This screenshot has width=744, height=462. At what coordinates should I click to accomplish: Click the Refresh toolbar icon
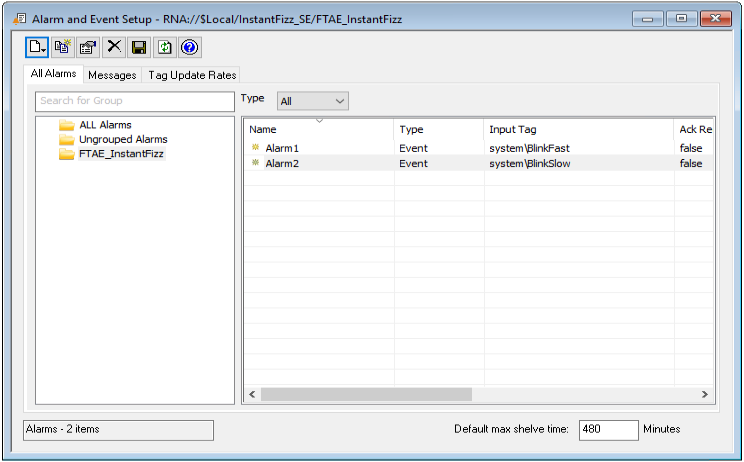point(165,47)
